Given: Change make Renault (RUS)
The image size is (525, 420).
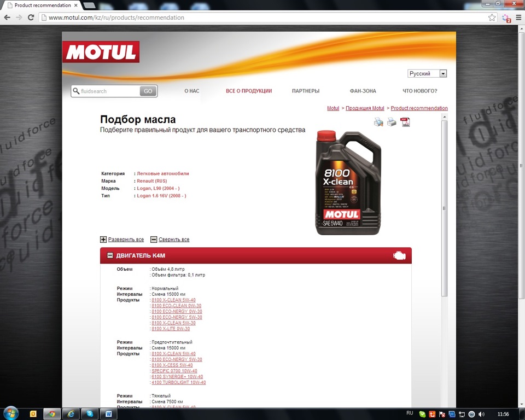Looking at the screenshot, I should click(151, 181).
